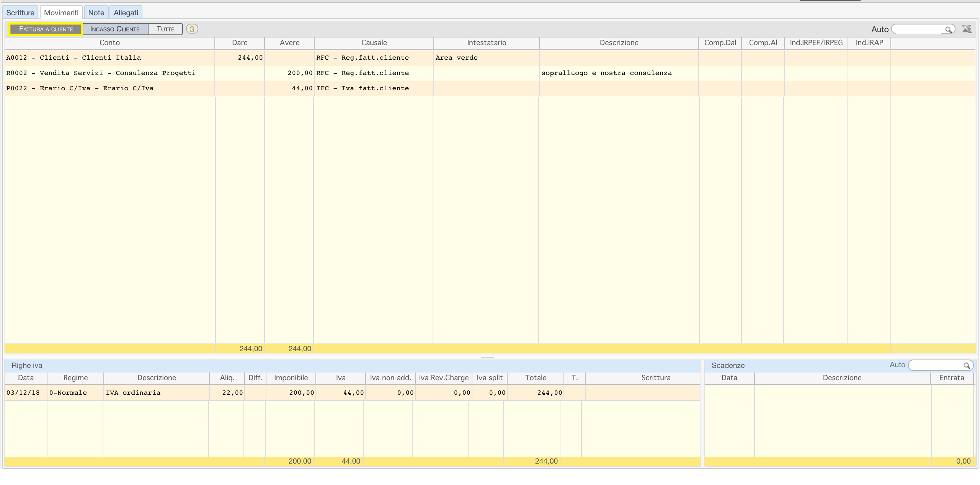The height and width of the screenshot is (485, 980).
Task: Click the Dare amount 244,00 in Clienti row
Action: click(x=250, y=58)
